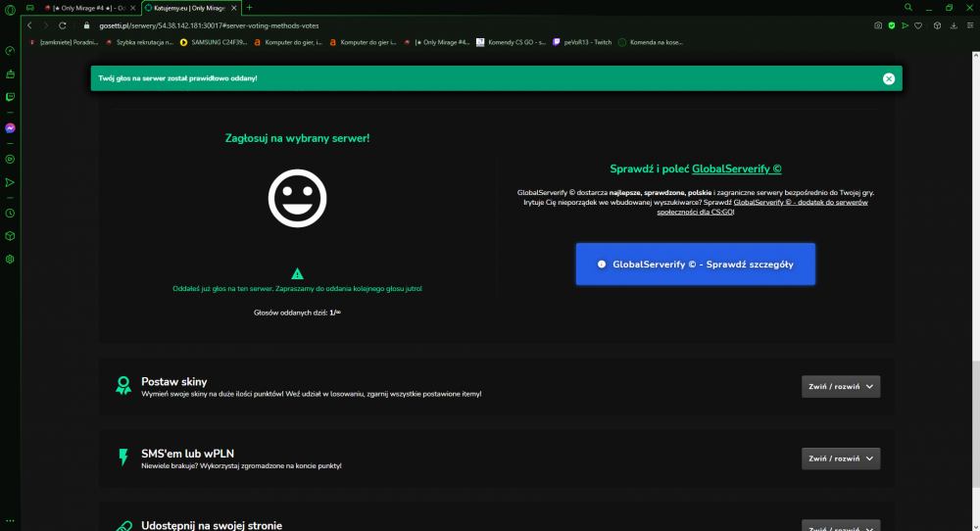This screenshot has width=980, height=531.
Task: Open the ad blocker shield icon
Action: tap(892, 25)
